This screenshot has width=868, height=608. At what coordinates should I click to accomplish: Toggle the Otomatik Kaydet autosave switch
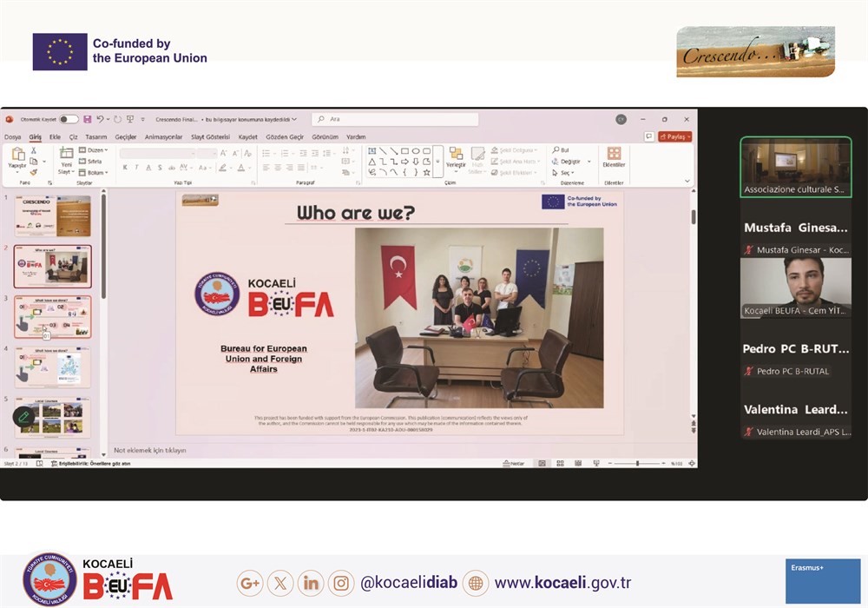69,119
